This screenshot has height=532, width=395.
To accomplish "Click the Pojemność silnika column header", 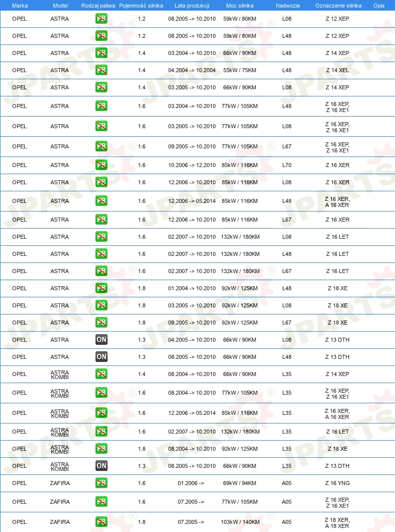I will tap(141, 6).
